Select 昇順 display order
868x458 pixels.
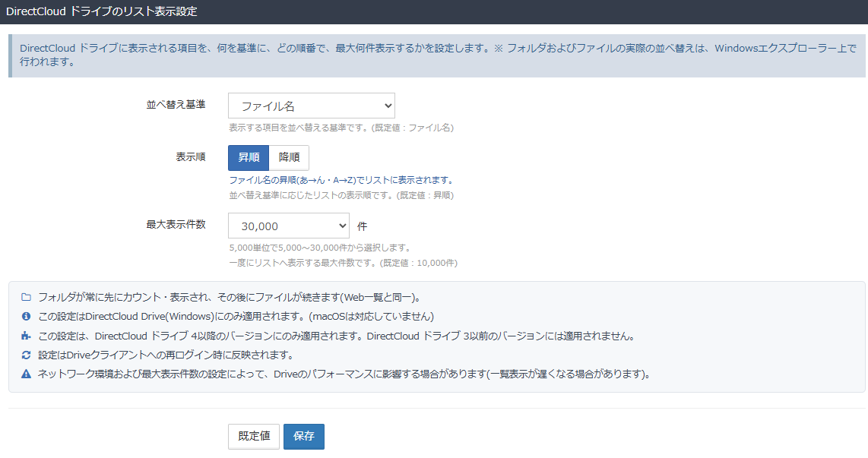pyautogui.click(x=249, y=158)
